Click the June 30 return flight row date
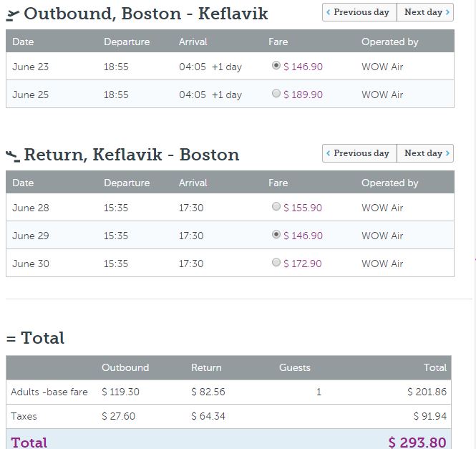 point(31,264)
